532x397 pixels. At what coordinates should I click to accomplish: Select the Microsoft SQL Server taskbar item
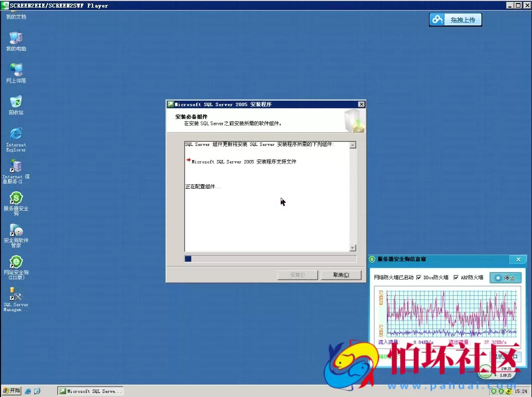[90, 391]
